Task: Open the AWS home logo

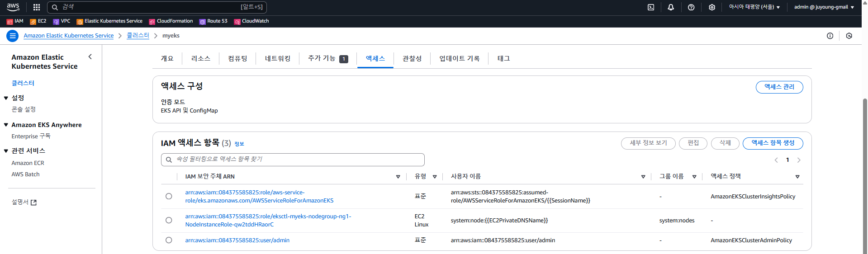Action: tap(13, 7)
